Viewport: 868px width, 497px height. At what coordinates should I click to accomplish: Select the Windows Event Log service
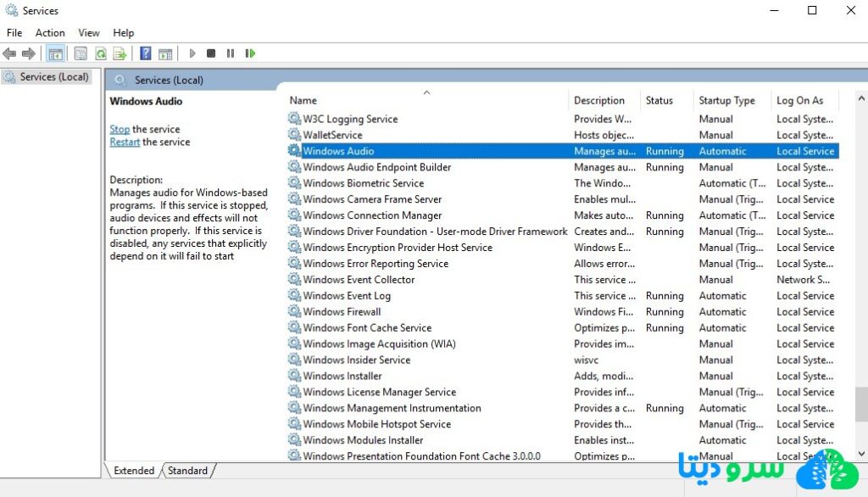pyautogui.click(x=347, y=295)
